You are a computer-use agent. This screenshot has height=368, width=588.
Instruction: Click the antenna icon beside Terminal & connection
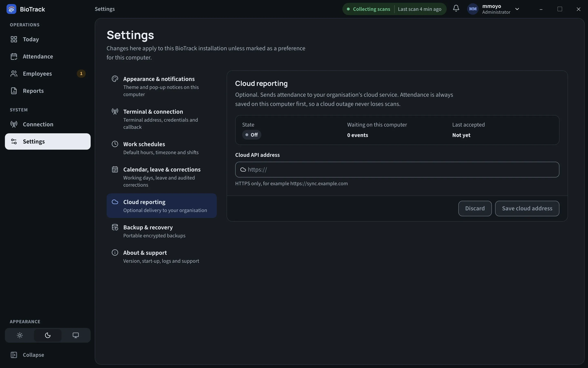(x=115, y=111)
